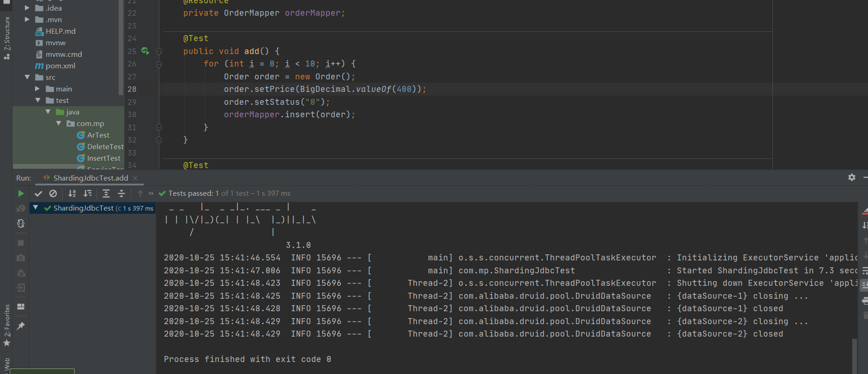Screen dimensions: 868x374
Task: Click '@Test' annotation on line 24
Action: pos(196,38)
